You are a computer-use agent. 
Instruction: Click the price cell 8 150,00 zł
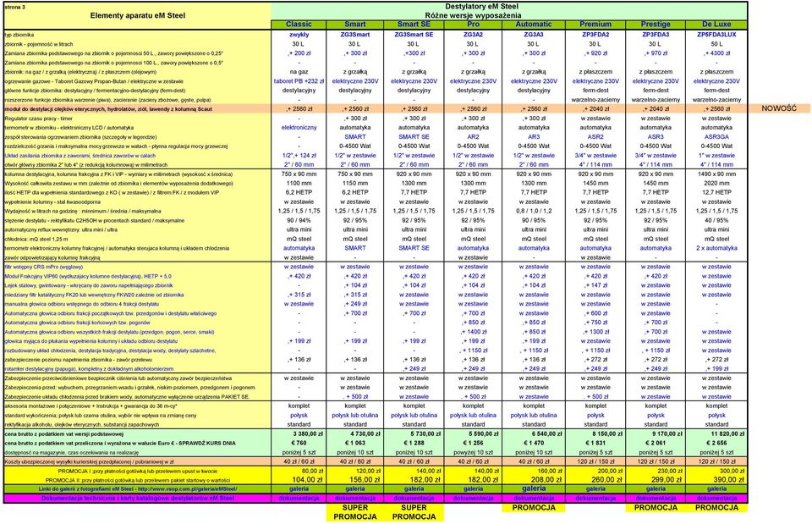point(607,433)
